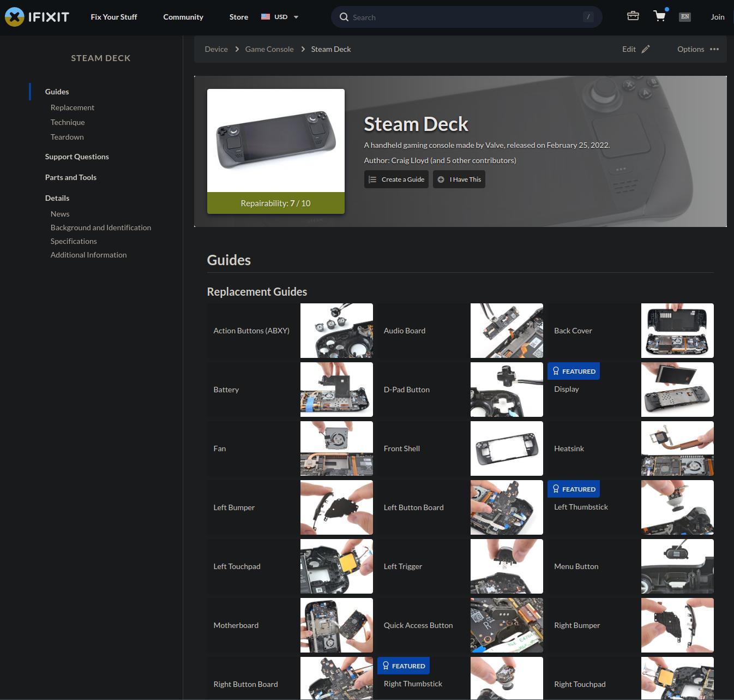Open the Quick Access Button guide thumbnail
Viewport: 734px width, 700px height.
tap(507, 625)
